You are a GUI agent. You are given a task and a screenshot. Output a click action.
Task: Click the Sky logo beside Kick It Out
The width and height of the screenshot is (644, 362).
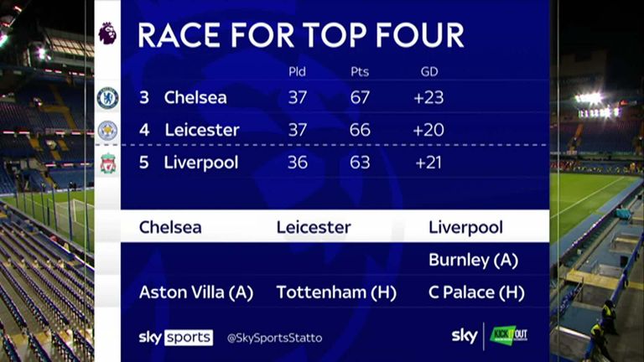point(465,336)
